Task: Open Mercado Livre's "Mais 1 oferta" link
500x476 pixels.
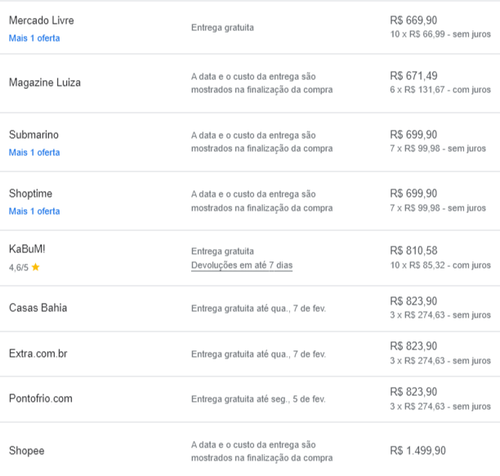Action: (x=34, y=38)
